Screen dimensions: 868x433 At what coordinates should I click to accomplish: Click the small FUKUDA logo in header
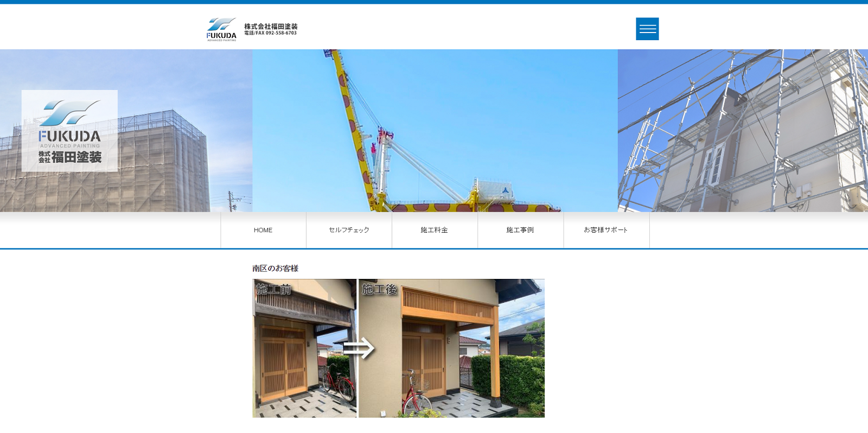[221, 29]
